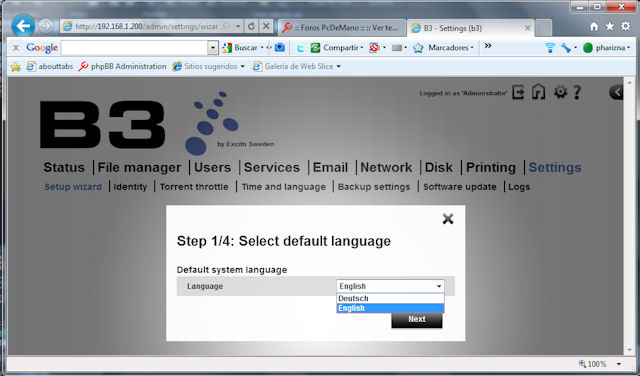The height and width of the screenshot is (376, 640).
Task: Select the B3 - Settings (b3) tab
Action: pyautogui.click(x=470, y=28)
